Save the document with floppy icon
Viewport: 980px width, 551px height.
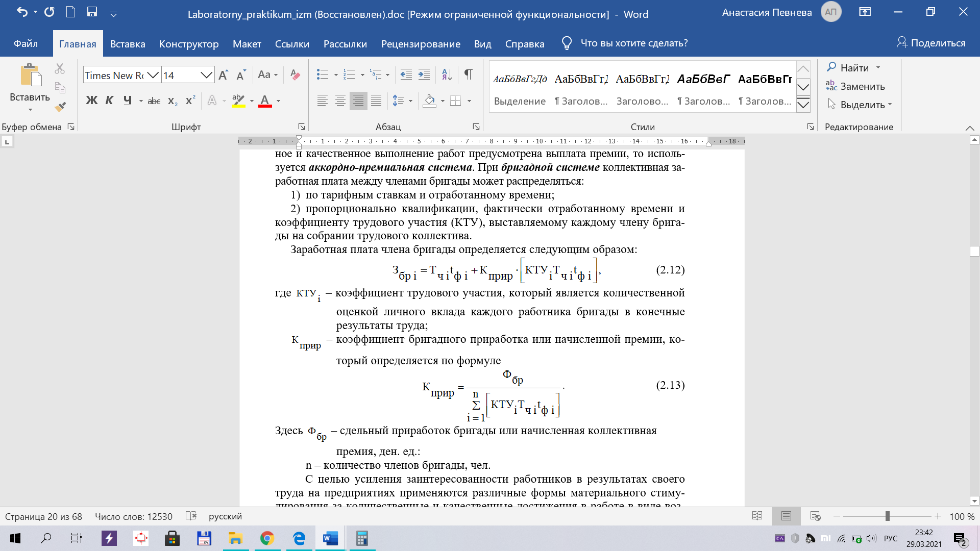(x=92, y=12)
